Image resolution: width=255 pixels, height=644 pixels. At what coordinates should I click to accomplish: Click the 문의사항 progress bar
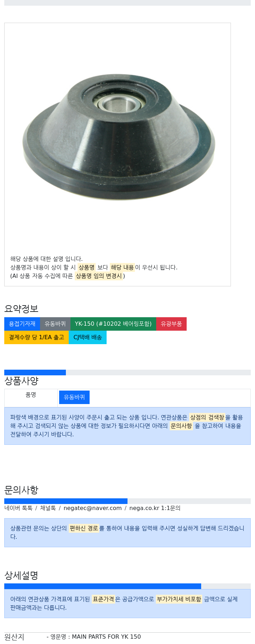click(x=127, y=501)
